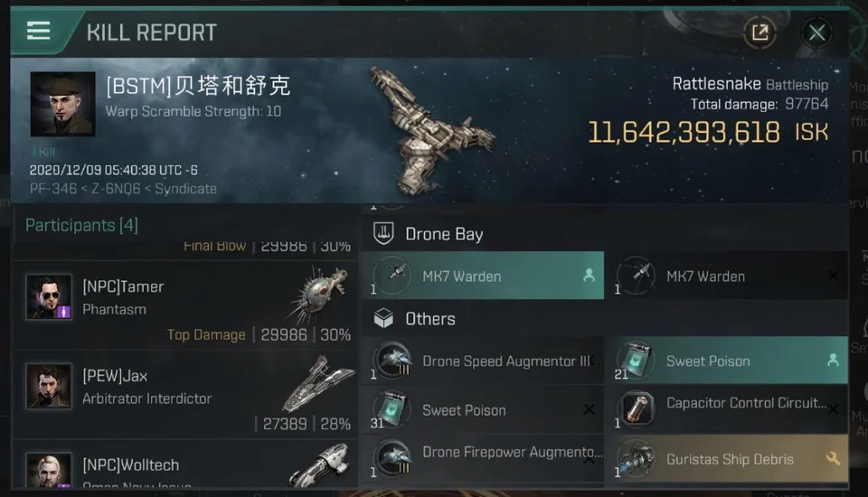Click the Others cube icon
The width and height of the screenshot is (868, 497).
pyautogui.click(x=383, y=318)
